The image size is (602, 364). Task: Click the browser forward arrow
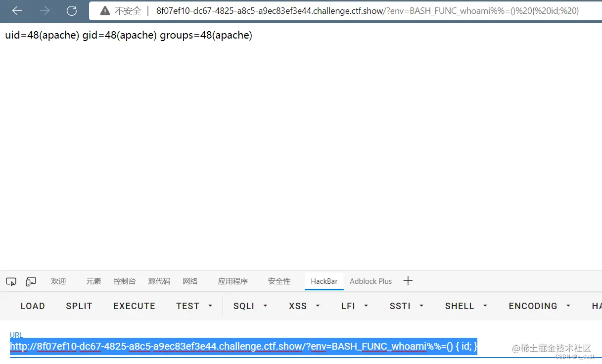point(45,10)
